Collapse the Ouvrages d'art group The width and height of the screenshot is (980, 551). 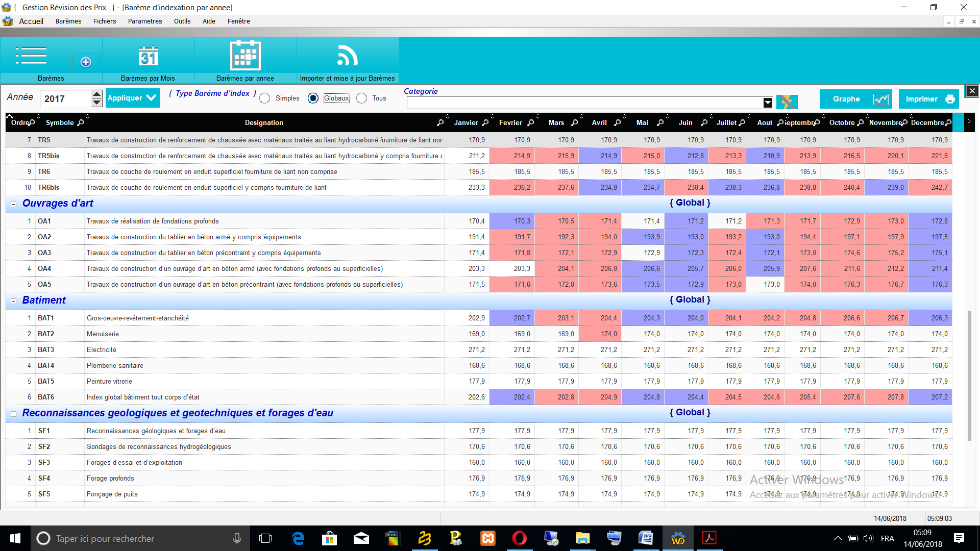tap(14, 204)
